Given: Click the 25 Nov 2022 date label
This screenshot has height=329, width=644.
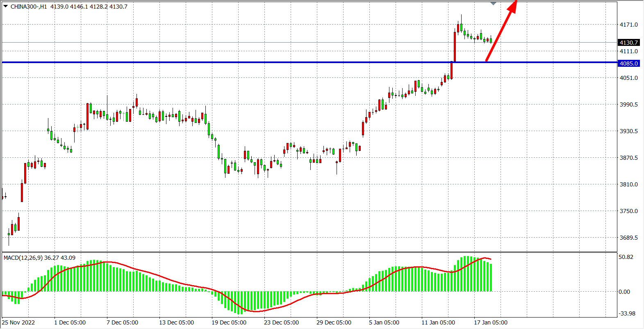Looking at the screenshot, I should 19,322.
